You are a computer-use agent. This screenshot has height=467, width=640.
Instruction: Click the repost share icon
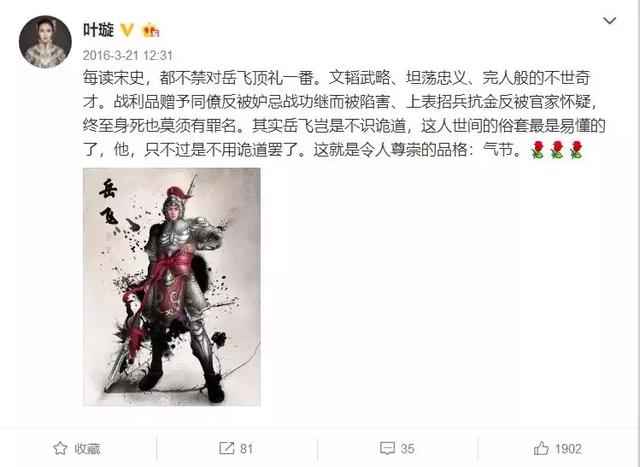click(x=227, y=448)
